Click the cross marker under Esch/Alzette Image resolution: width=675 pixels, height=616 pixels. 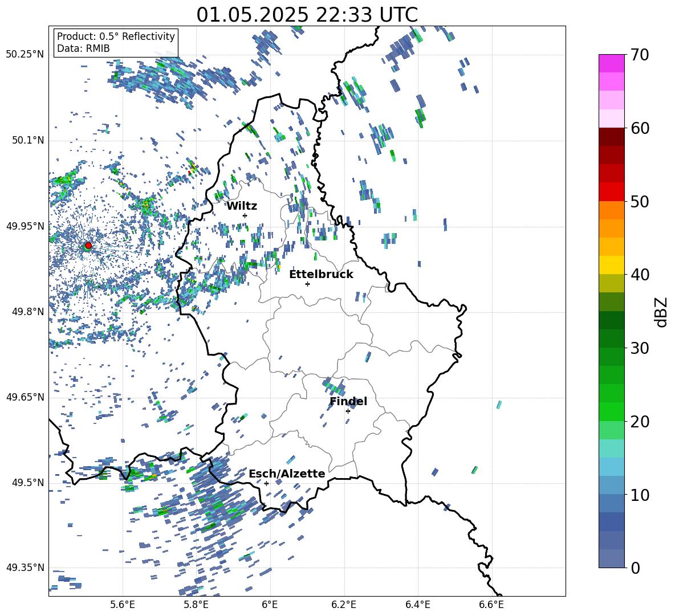pyautogui.click(x=266, y=483)
